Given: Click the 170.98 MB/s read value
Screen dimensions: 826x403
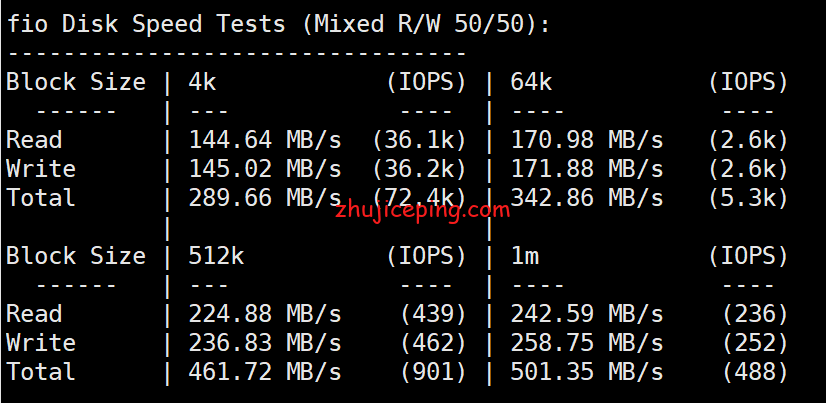Looking at the screenshot, I should click(x=589, y=140).
